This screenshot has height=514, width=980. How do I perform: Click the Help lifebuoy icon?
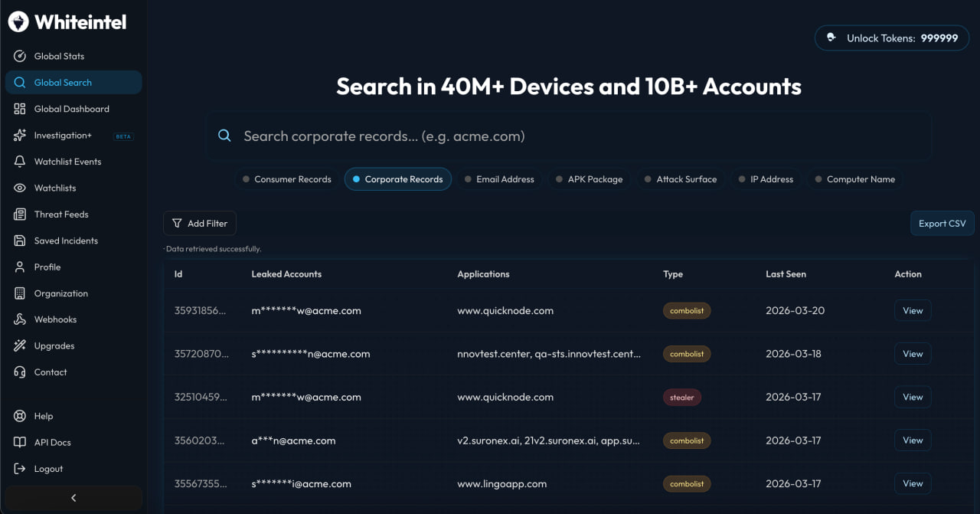click(x=20, y=416)
